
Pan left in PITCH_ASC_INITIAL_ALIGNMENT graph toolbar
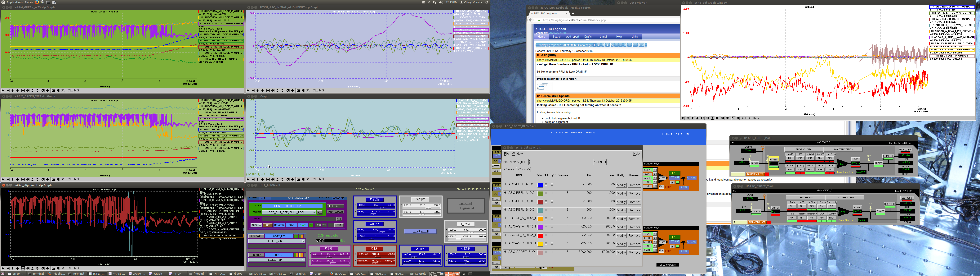(x=248, y=90)
